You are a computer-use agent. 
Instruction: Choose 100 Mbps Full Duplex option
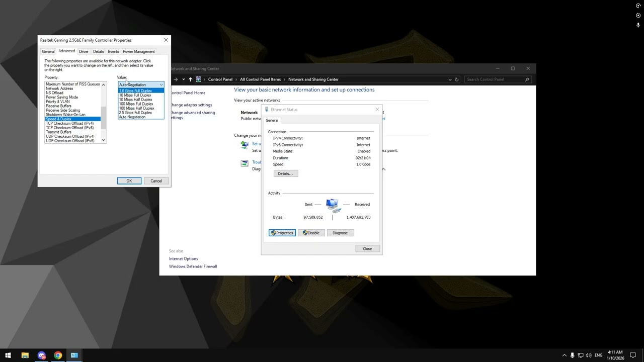[141, 104]
